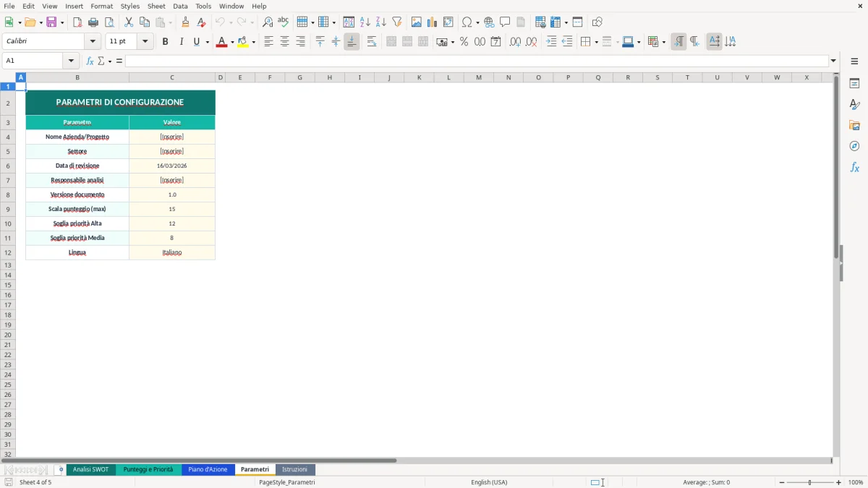The image size is (868, 488).
Task: Open the Format menu
Action: coord(102,6)
